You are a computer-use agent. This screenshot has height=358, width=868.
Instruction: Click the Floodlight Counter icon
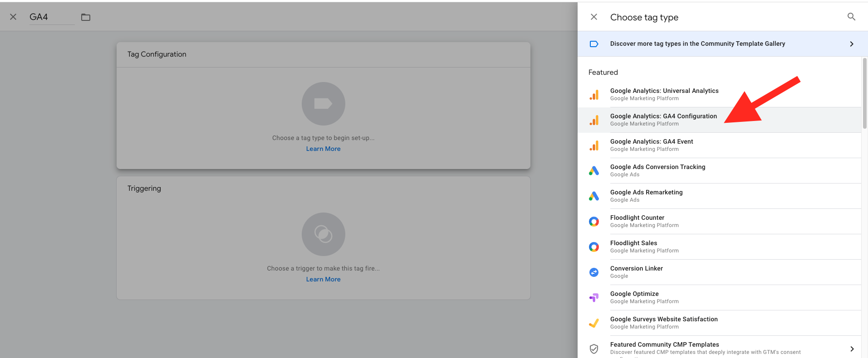pyautogui.click(x=594, y=222)
